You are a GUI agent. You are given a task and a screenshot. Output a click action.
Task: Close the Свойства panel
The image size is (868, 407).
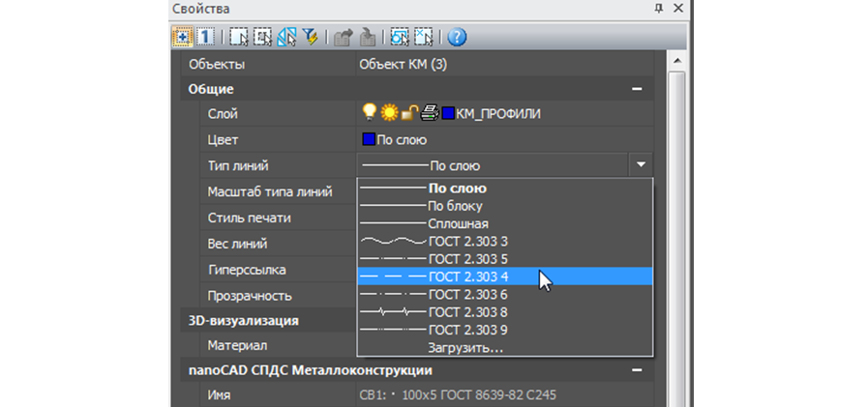pyautogui.click(x=678, y=9)
